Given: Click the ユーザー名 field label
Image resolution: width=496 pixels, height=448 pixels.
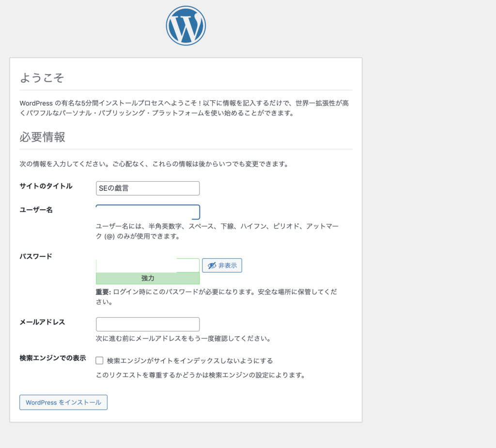Looking at the screenshot, I should pos(36,210).
